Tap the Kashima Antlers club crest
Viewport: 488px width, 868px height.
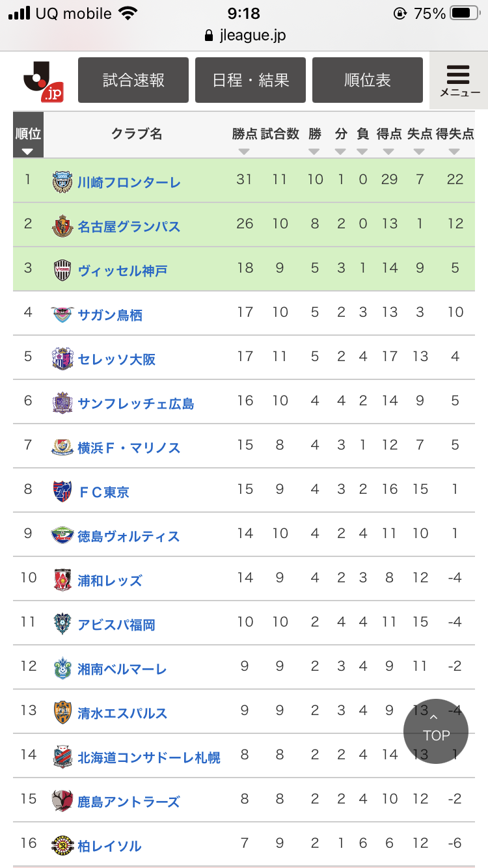tap(62, 801)
